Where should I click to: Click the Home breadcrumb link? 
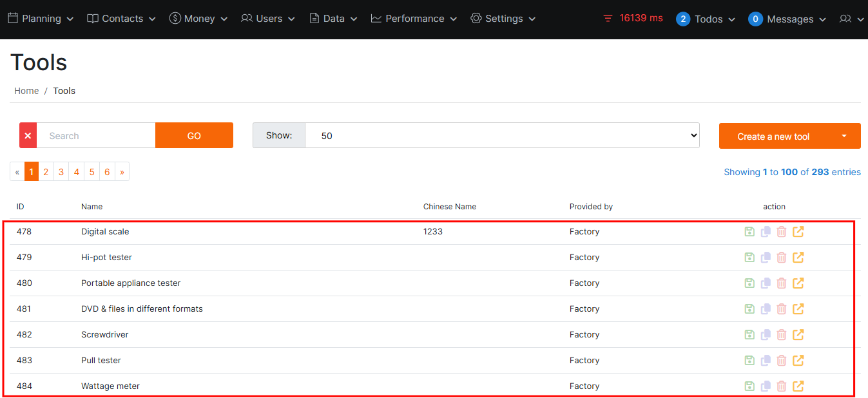(26, 91)
